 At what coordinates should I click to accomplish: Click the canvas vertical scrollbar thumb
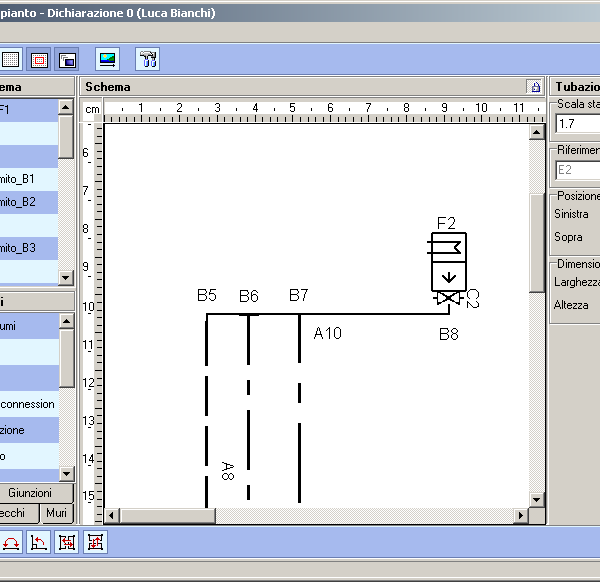[536, 243]
